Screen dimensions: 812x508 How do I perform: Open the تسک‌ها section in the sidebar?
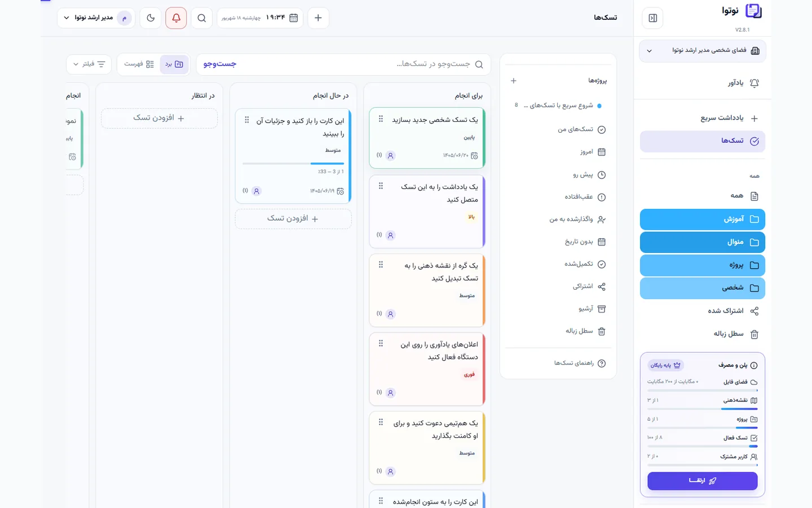coord(703,141)
